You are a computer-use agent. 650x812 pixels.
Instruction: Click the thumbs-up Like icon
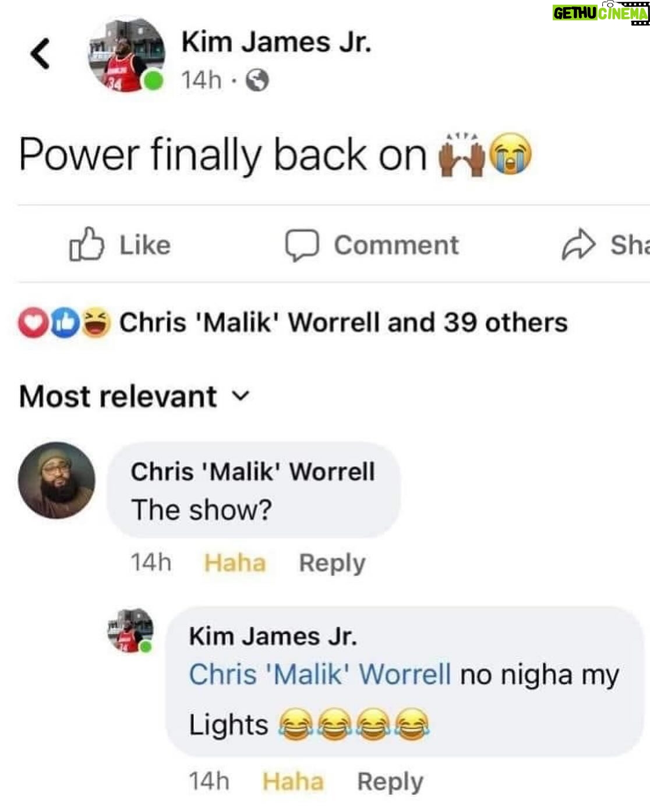[x=87, y=244]
